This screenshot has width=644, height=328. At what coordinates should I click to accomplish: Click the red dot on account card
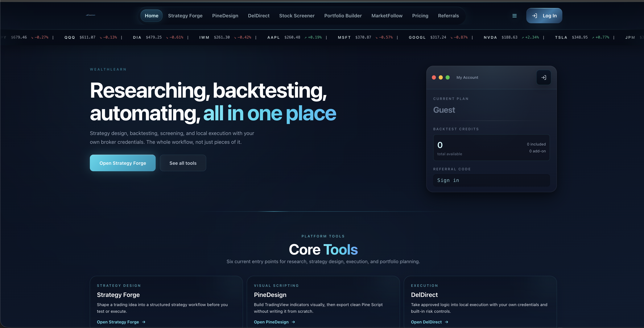[x=434, y=77]
